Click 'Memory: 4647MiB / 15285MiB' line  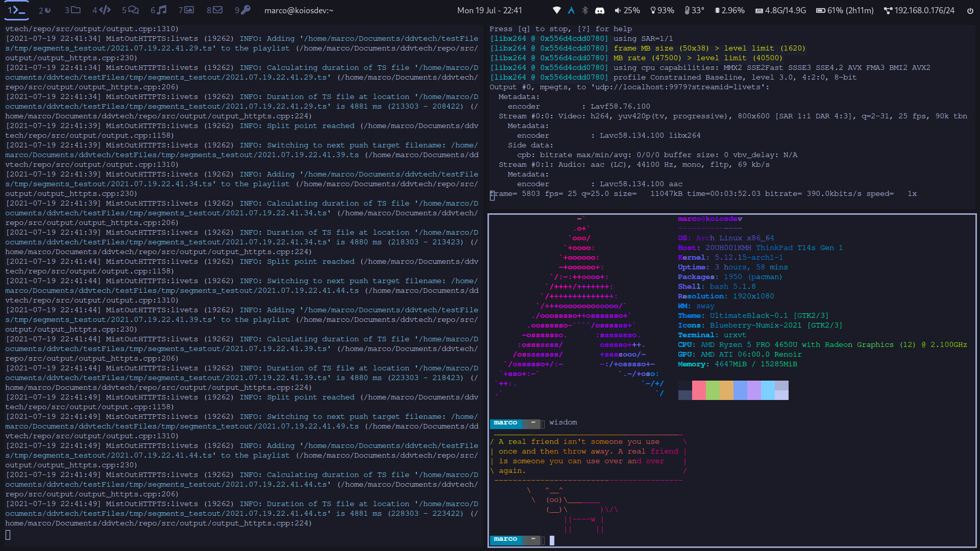click(738, 364)
